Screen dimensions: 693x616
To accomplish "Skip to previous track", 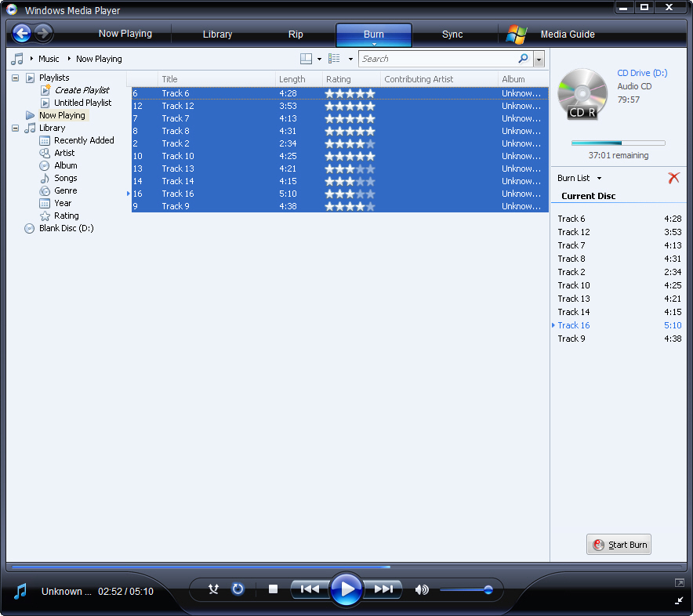I will [310, 589].
